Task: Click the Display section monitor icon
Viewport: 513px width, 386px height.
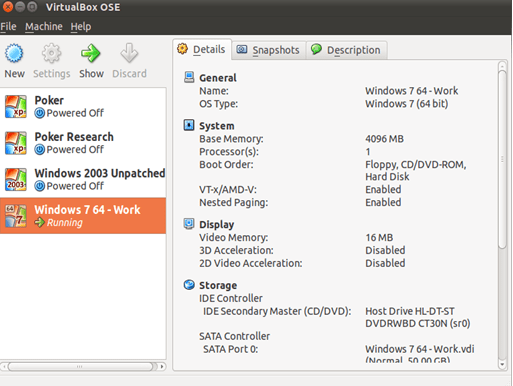Action: click(189, 224)
